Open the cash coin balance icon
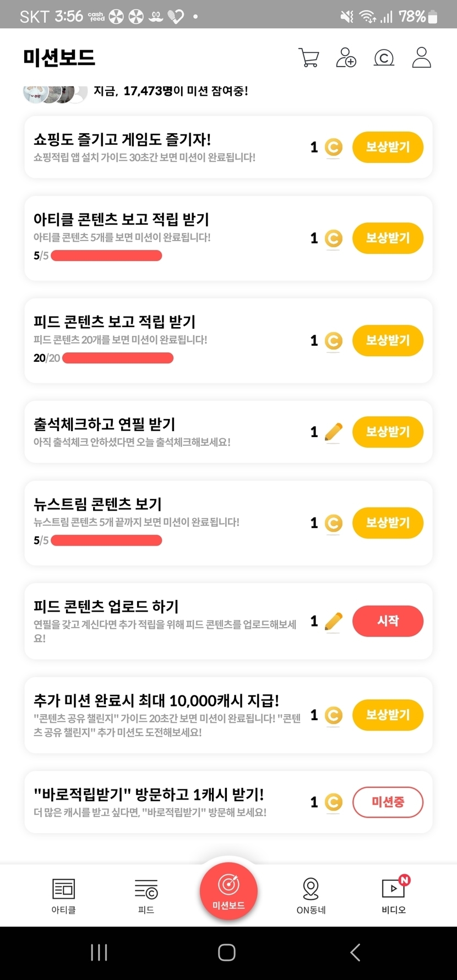 384,57
